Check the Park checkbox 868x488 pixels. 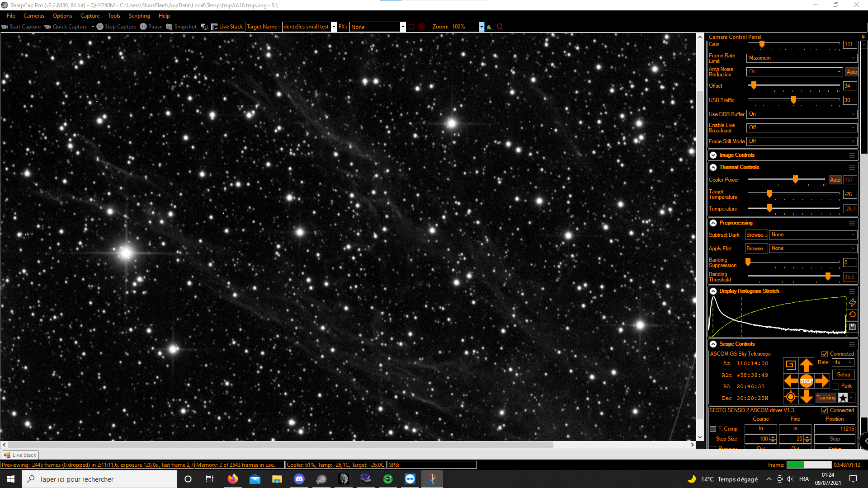tap(836, 386)
